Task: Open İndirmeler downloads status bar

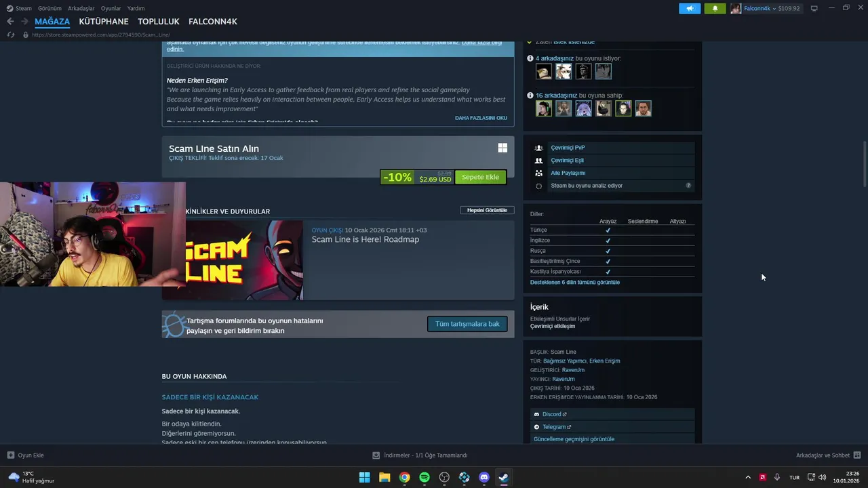Action: pos(420,455)
